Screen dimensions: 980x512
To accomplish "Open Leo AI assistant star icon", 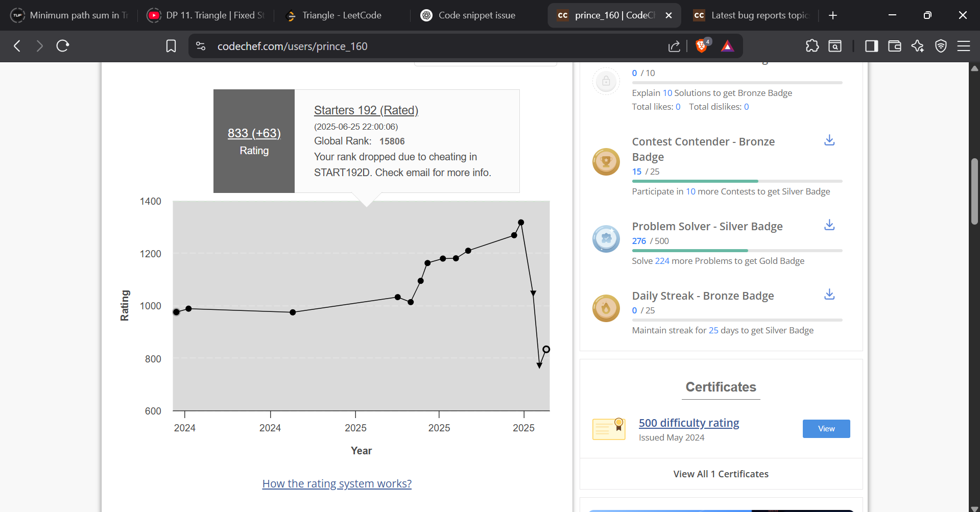I will point(918,46).
